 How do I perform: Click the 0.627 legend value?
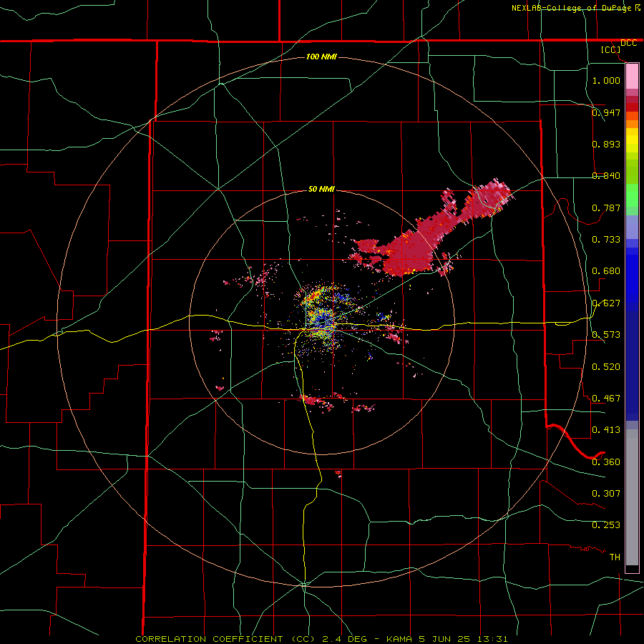606,303
